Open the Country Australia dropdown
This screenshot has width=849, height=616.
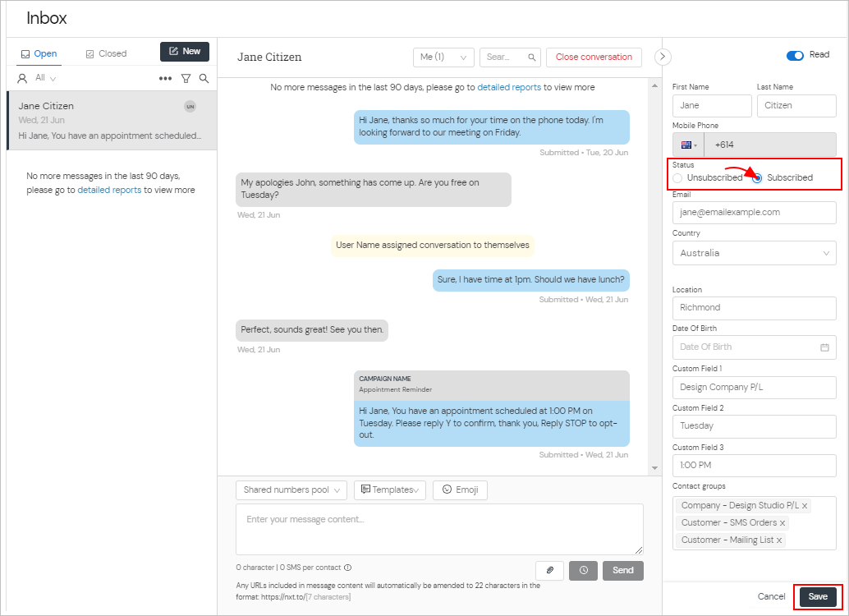point(755,253)
